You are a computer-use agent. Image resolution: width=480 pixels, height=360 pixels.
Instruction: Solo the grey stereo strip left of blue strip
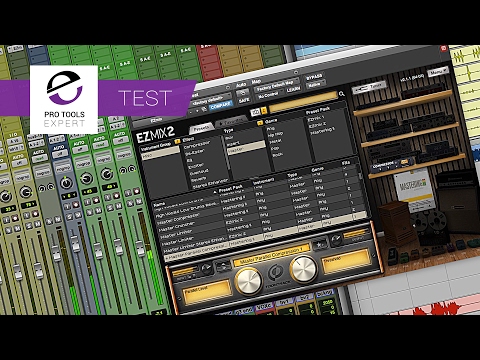49,221
